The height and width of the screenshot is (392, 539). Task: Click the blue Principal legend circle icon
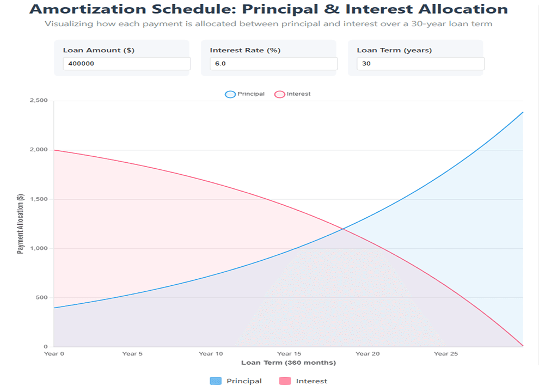229,93
